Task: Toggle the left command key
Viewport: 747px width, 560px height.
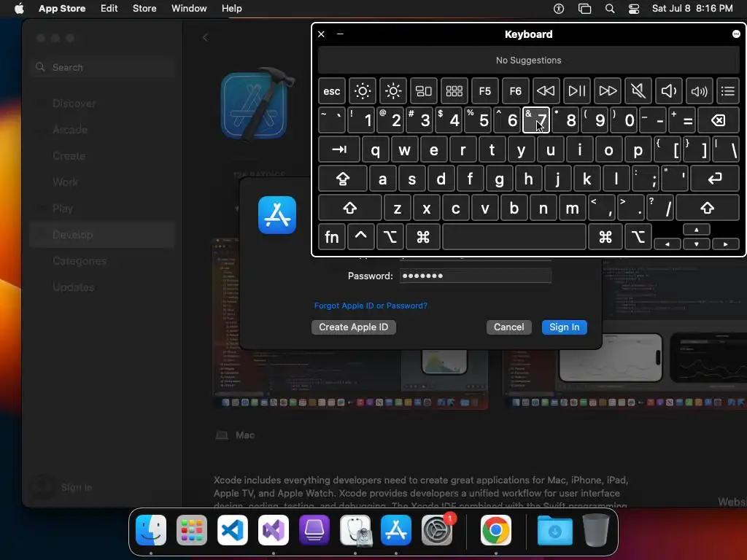Action: [x=422, y=237]
